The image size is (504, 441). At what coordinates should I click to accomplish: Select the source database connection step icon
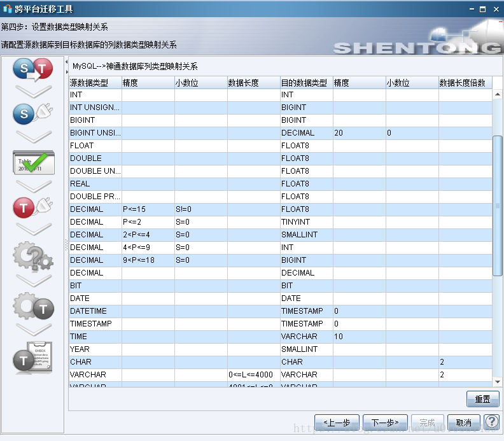click(x=33, y=113)
